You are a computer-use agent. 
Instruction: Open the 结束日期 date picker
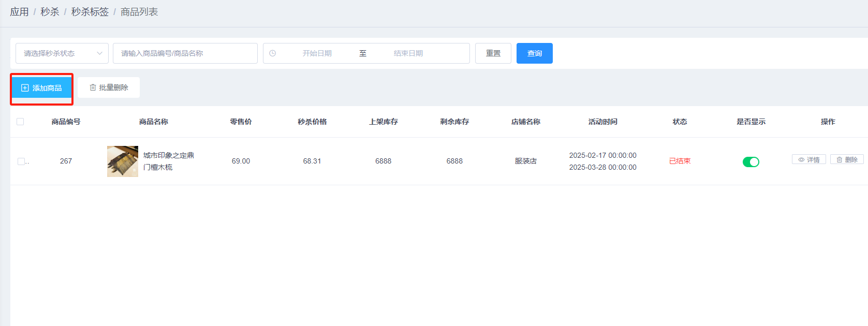tap(408, 53)
